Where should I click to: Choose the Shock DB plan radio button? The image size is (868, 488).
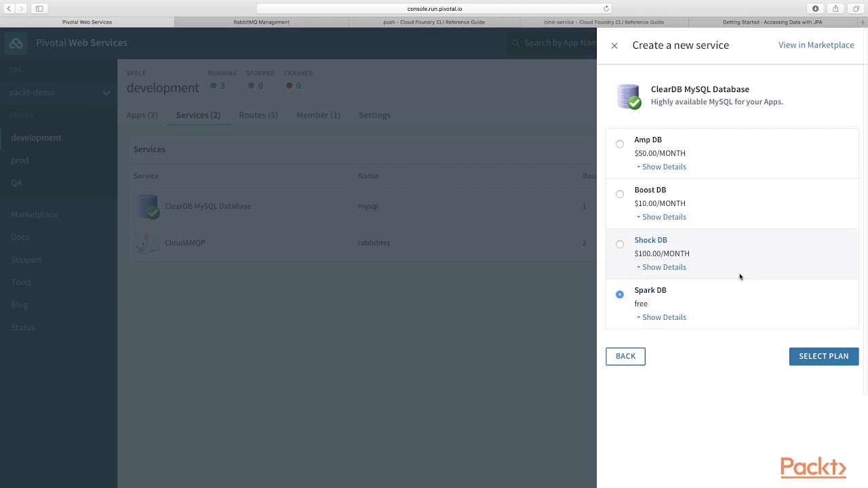click(620, 244)
